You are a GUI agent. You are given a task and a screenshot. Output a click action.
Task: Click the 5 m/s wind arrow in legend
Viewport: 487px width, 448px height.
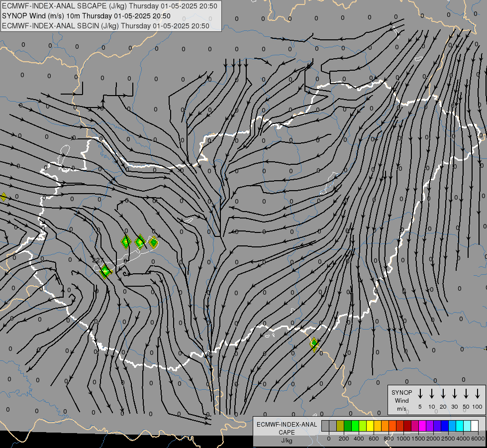point(420,394)
